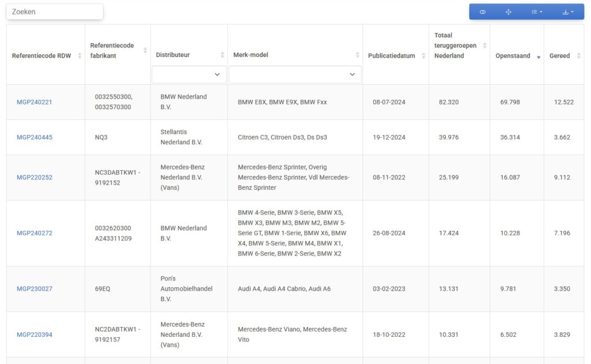591x364 pixels.
Task: Expand the Merk-model filter dropdown
Action: click(x=295, y=74)
